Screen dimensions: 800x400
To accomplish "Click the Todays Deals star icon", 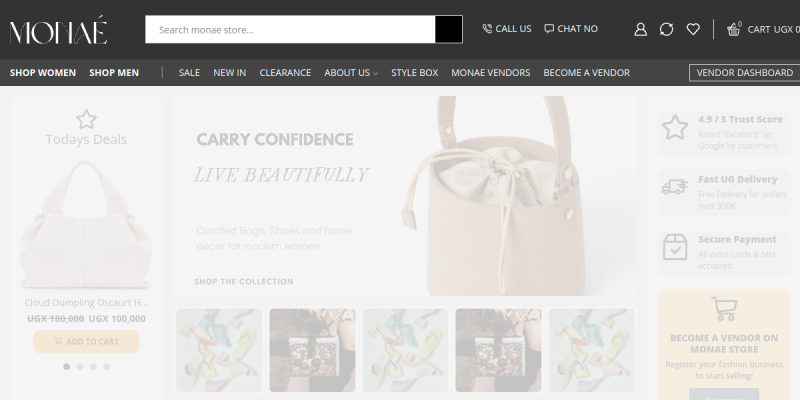I will coord(86,119).
